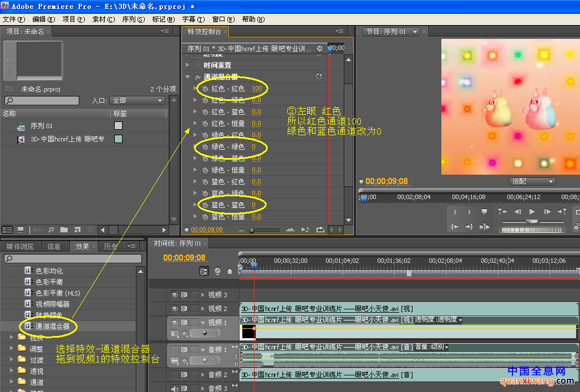Expand the 调整 effects folder
Image resolution: width=580 pixels, height=392 pixels.
click(12, 348)
